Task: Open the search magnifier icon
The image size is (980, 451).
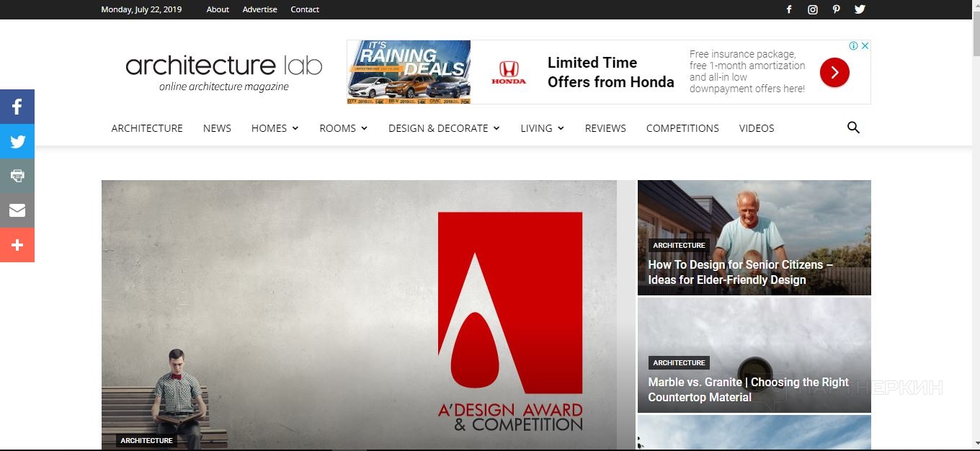Action: (853, 128)
